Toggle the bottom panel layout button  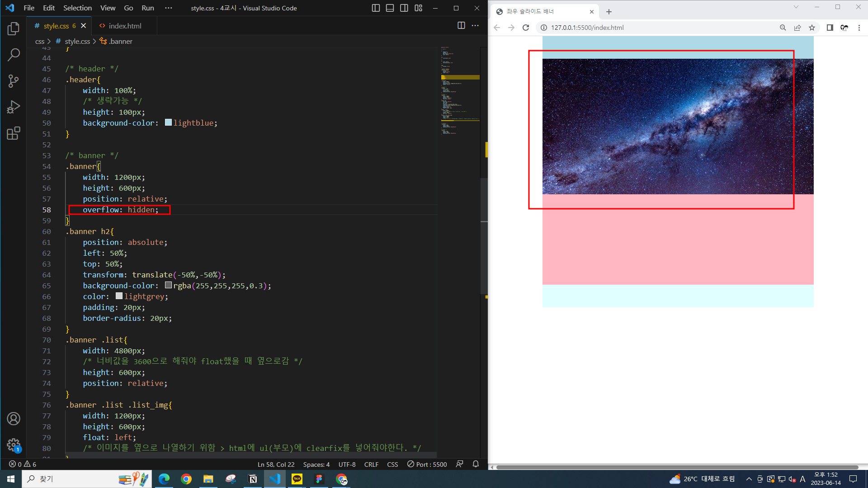pyautogui.click(x=390, y=8)
